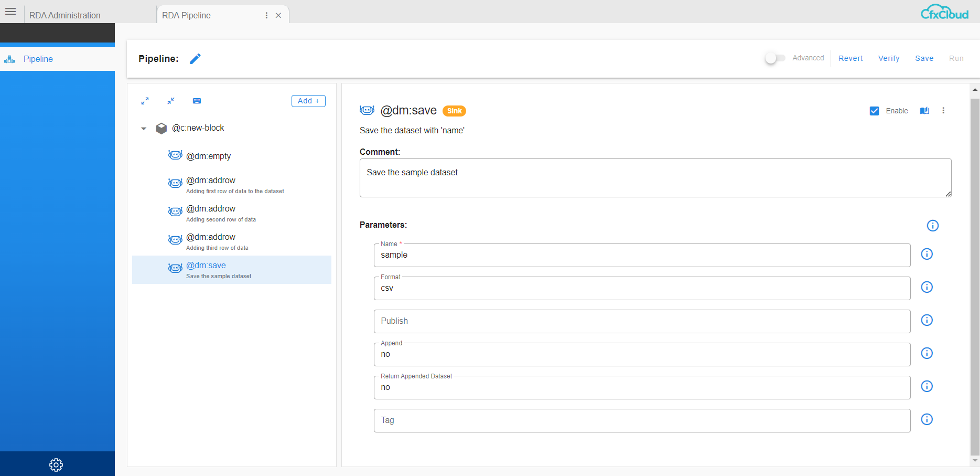Toggle the Advanced switch

coord(774,58)
